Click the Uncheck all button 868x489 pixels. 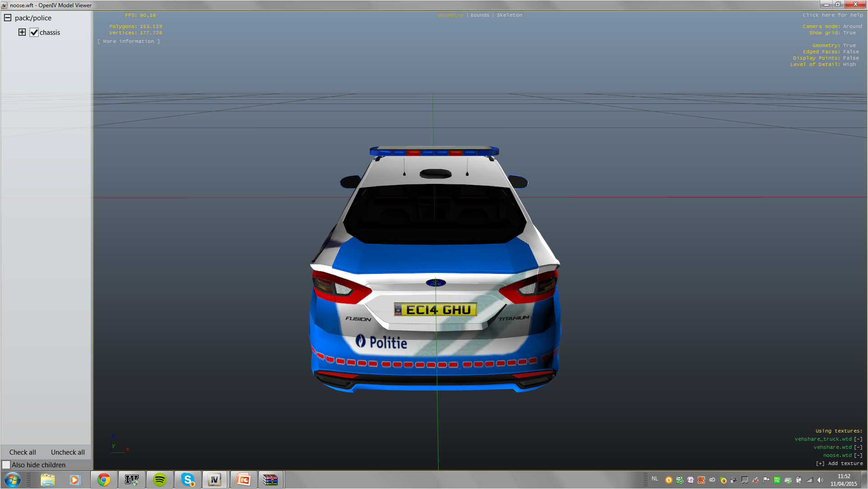click(68, 452)
